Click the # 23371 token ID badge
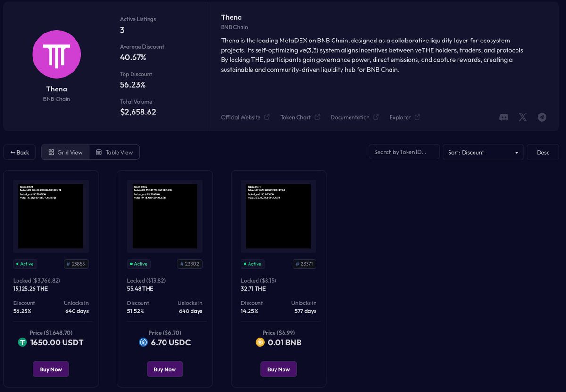The height and width of the screenshot is (392, 566). (304, 264)
